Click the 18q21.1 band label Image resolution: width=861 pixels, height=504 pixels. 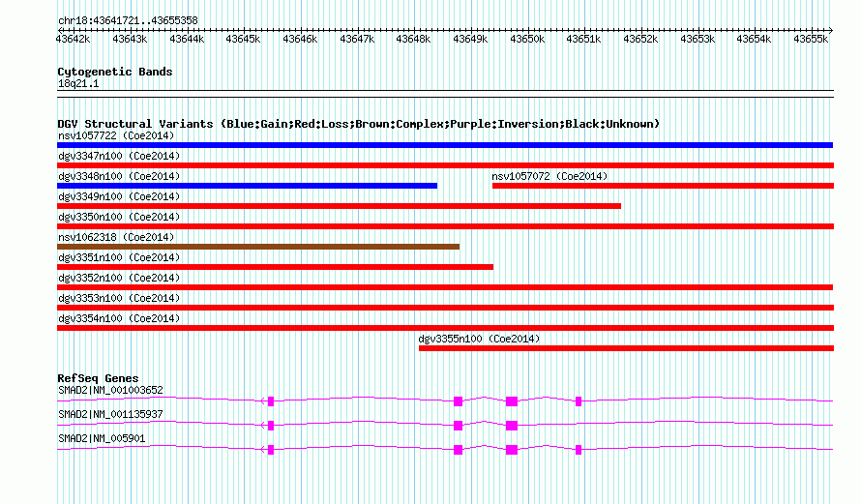[78, 84]
